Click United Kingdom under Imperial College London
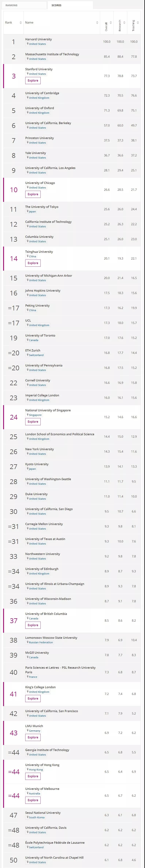The height and width of the screenshot is (868, 145). coord(39,400)
